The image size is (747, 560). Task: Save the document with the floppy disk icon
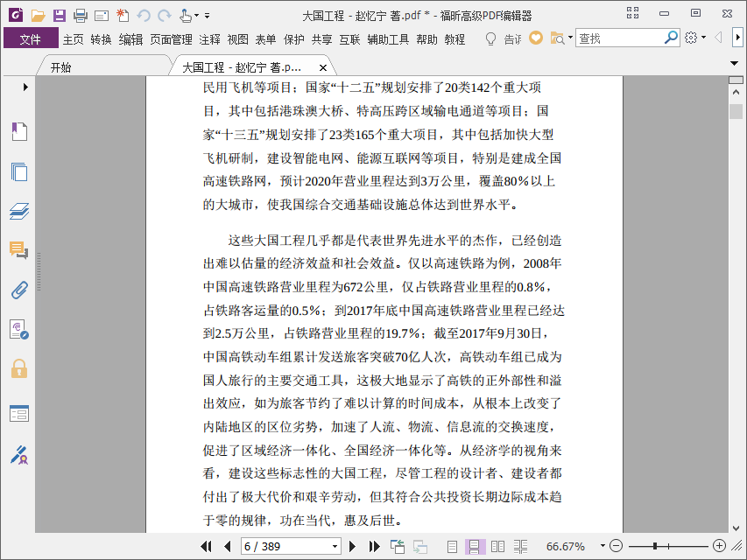click(x=59, y=16)
